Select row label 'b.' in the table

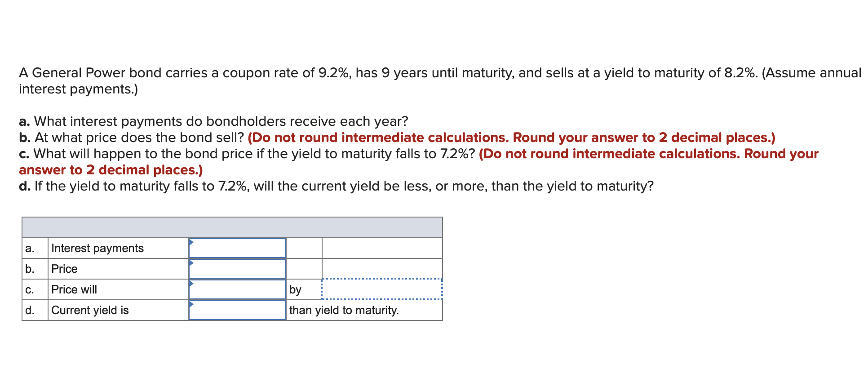(x=30, y=268)
